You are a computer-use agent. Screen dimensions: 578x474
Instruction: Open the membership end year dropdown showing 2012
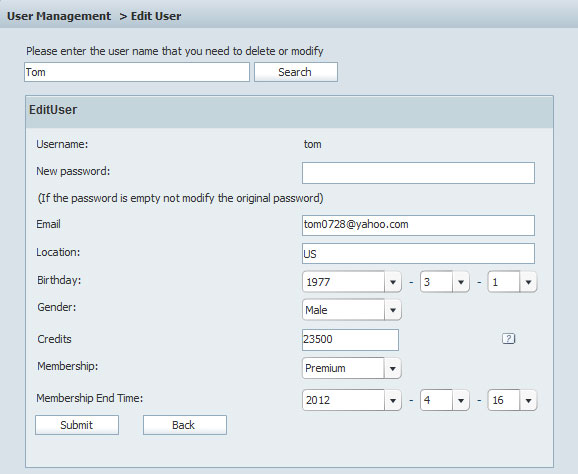point(352,400)
